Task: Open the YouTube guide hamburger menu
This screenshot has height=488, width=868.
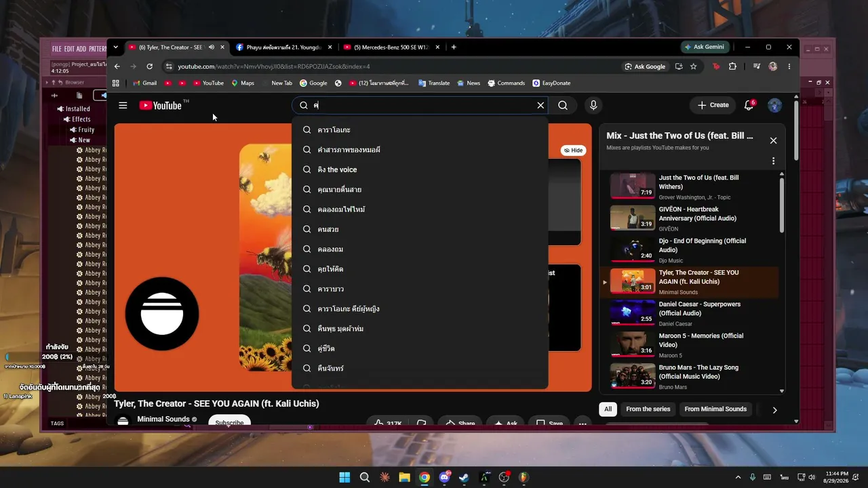Action: click(x=123, y=105)
